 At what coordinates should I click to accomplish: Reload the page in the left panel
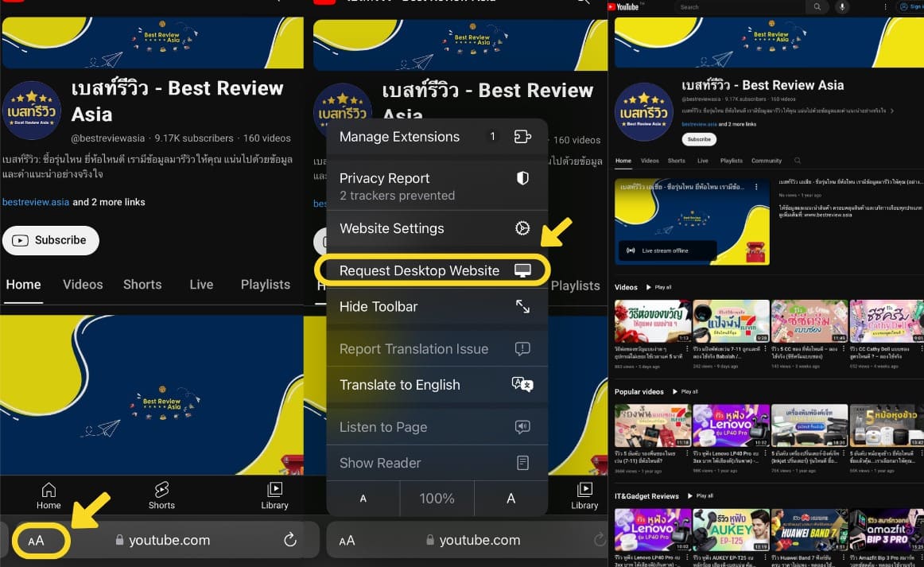pyautogui.click(x=290, y=539)
